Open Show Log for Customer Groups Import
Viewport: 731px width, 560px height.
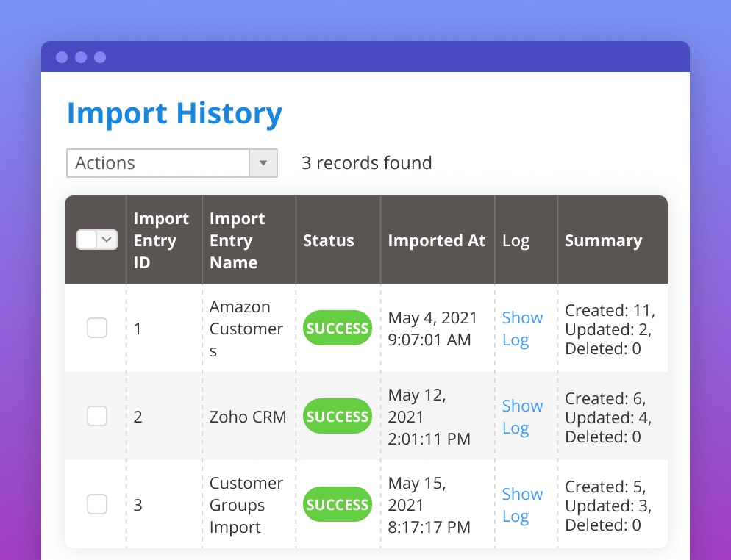click(x=522, y=505)
